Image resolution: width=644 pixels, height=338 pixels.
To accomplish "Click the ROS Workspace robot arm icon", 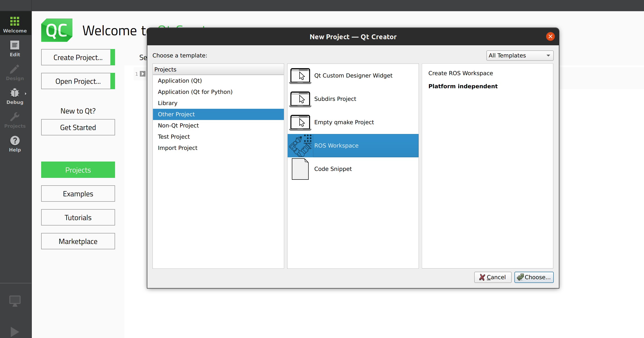I will coord(300,145).
